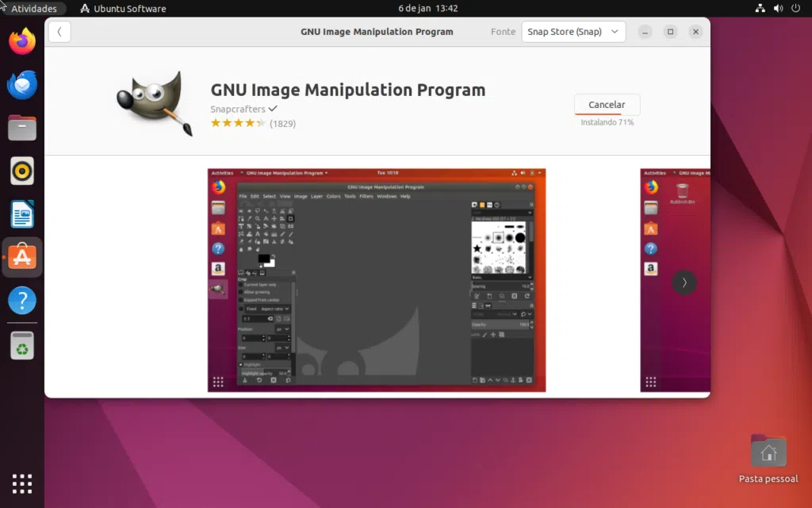Advance to the next screenshot with the chevron

(684, 283)
